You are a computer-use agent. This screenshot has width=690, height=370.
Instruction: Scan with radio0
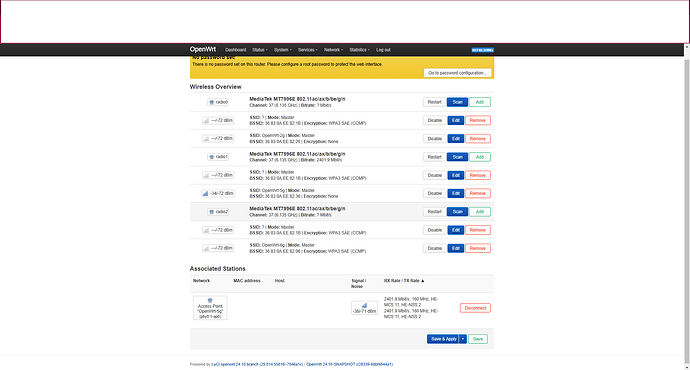(x=457, y=102)
